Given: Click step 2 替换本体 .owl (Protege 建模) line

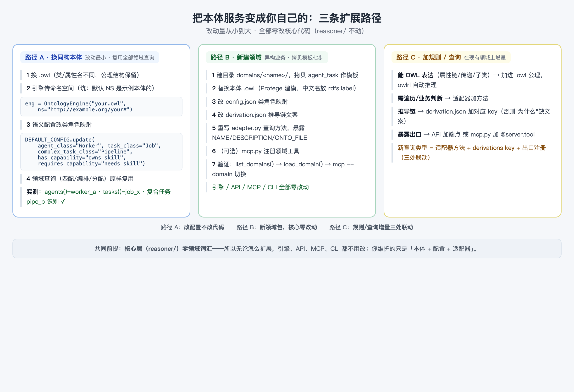Looking at the screenshot, I should pyautogui.click(x=287, y=88).
